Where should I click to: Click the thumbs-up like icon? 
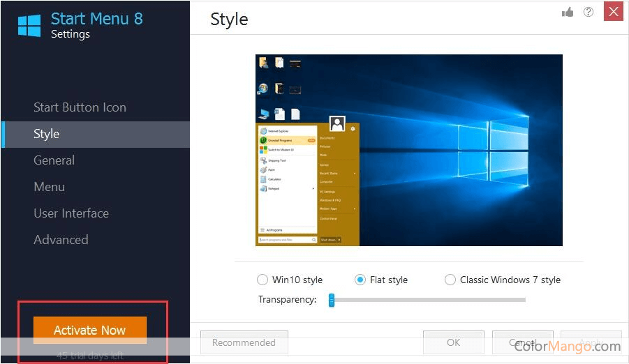tap(567, 12)
